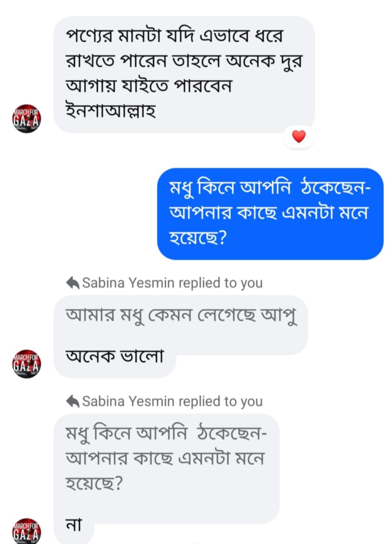The height and width of the screenshot is (544, 392).
Task: Select the first grey message starting "পণ্যের মানটা"
Action: point(184,74)
